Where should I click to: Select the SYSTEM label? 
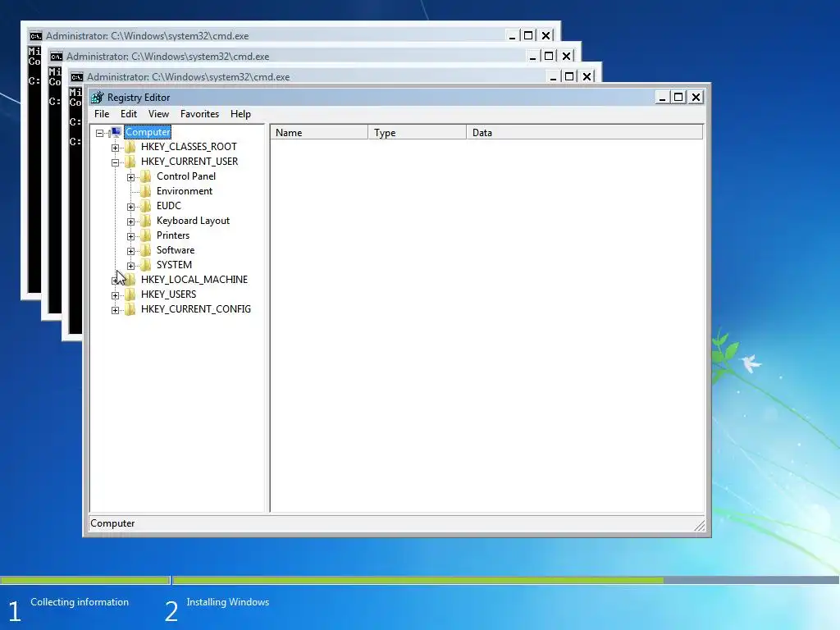[x=174, y=265]
